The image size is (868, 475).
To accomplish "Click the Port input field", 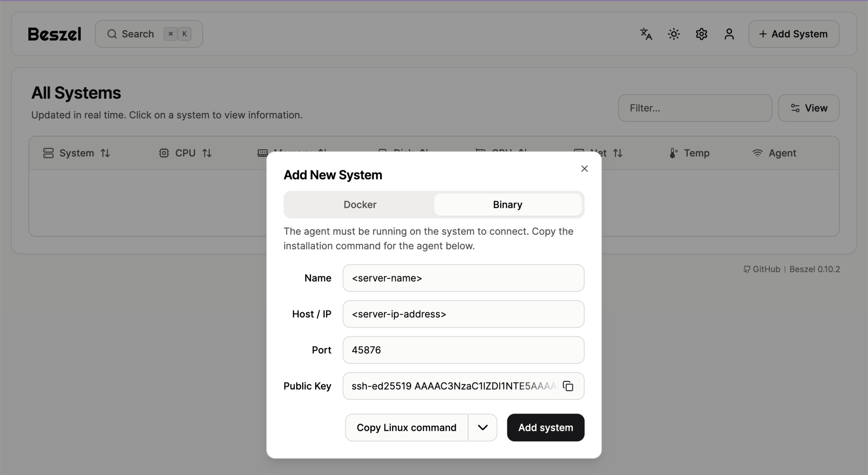I will point(463,350).
